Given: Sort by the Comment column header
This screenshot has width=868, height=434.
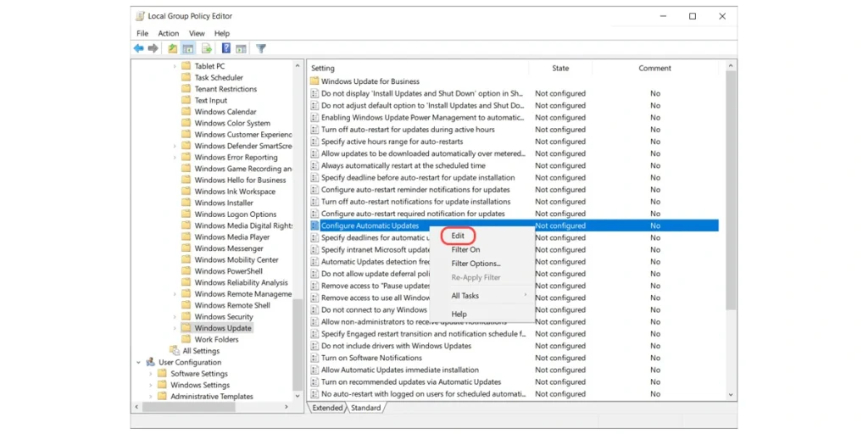Looking at the screenshot, I should tap(655, 68).
